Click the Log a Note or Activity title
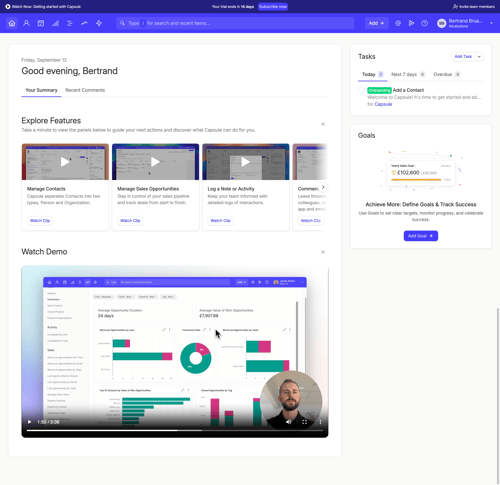The width and height of the screenshot is (500, 485). pyautogui.click(x=231, y=189)
